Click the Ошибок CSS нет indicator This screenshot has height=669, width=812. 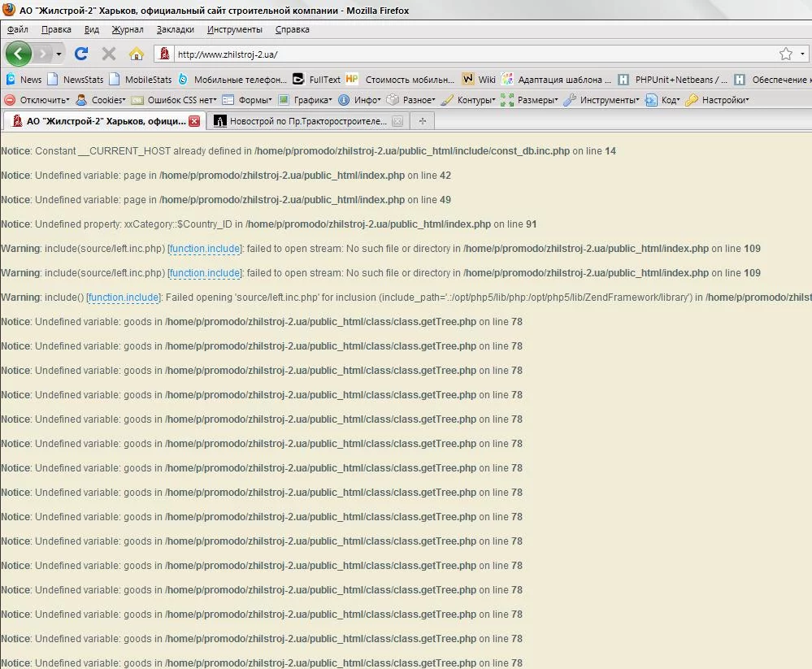pos(173,100)
